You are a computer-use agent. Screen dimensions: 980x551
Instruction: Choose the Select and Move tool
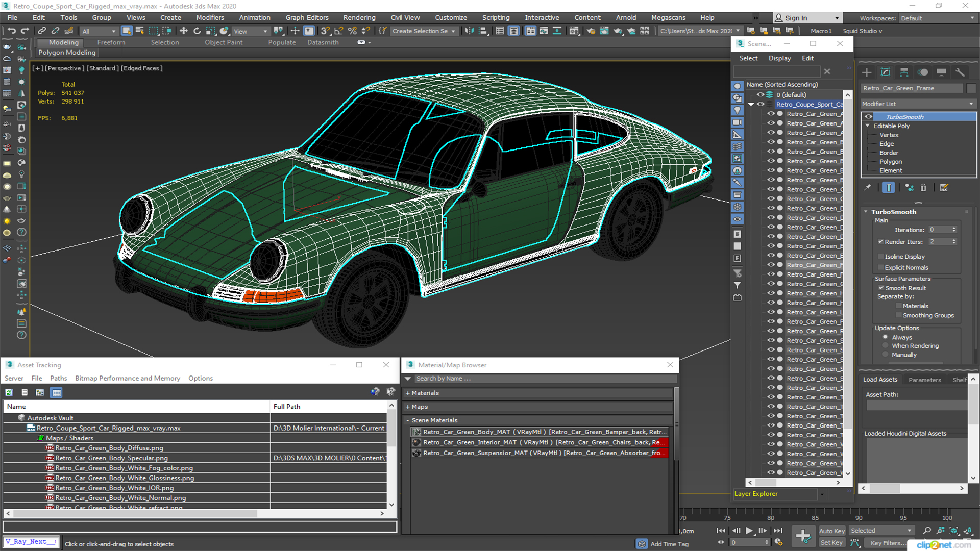[x=184, y=31]
